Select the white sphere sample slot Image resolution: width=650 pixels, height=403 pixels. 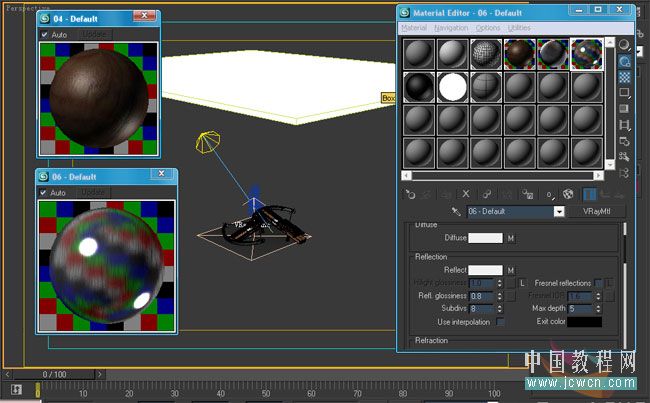[452, 87]
